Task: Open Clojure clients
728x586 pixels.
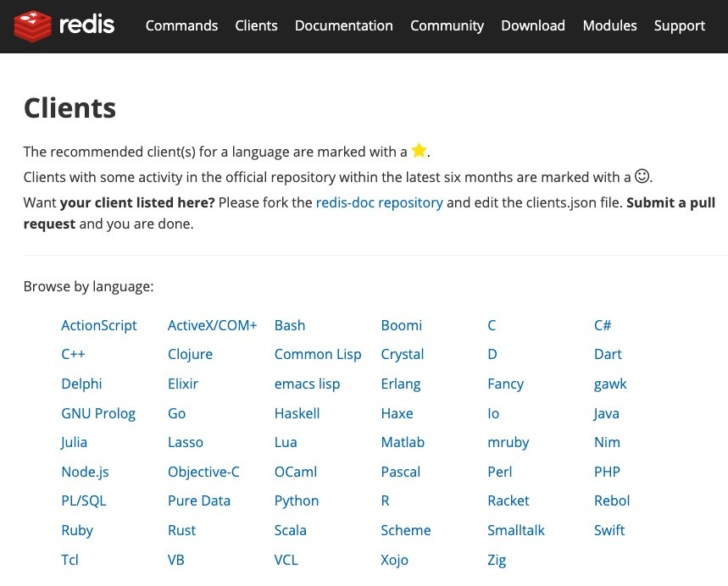Action: pos(190,354)
